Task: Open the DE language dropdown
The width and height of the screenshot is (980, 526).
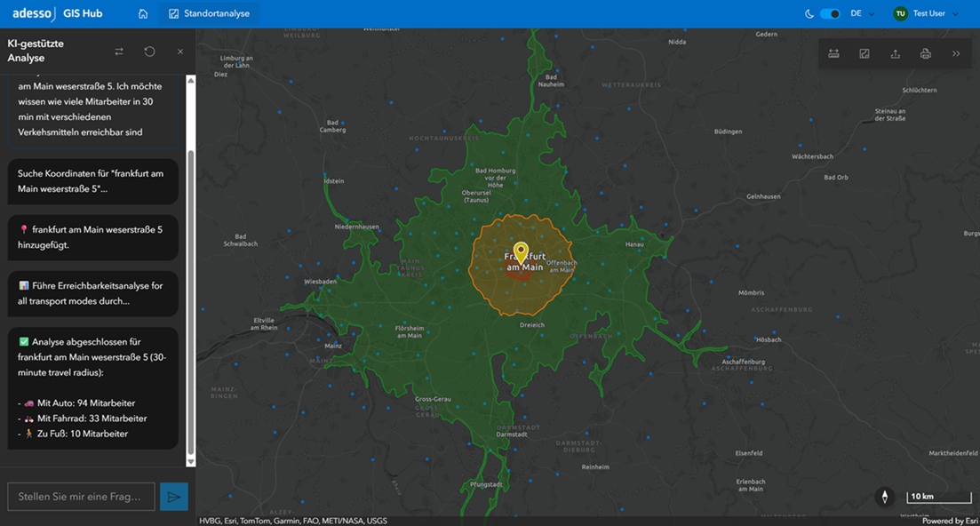Action: click(x=863, y=13)
